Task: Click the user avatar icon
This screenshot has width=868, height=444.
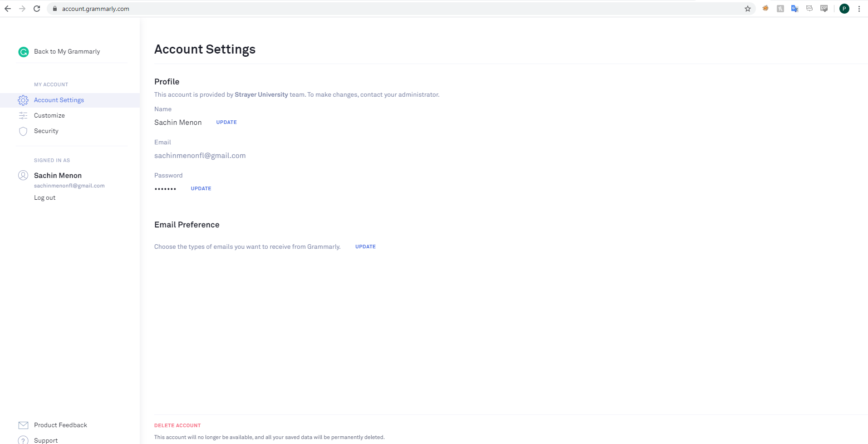Action: [23, 175]
